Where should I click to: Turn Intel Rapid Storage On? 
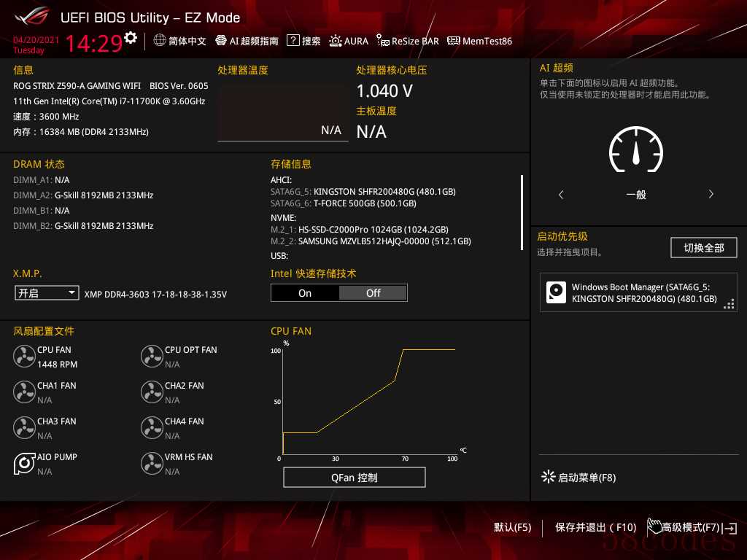(305, 293)
